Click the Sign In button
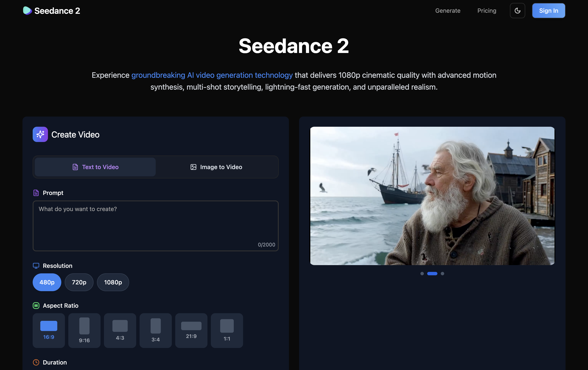 pos(549,10)
